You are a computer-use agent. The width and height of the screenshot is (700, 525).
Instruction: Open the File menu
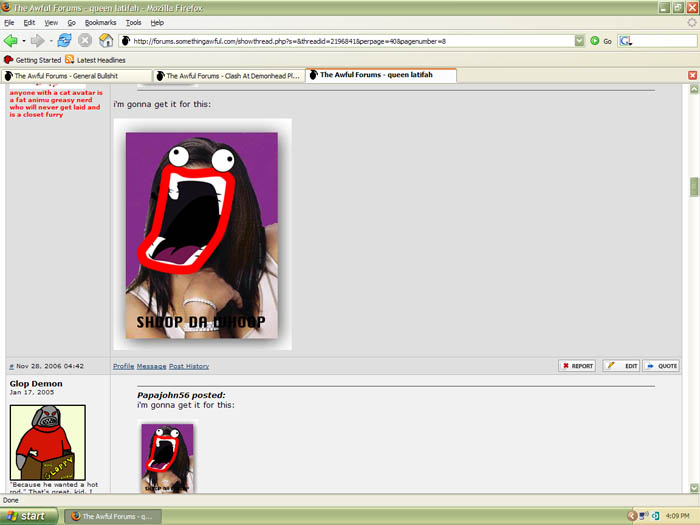[x=9, y=22]
